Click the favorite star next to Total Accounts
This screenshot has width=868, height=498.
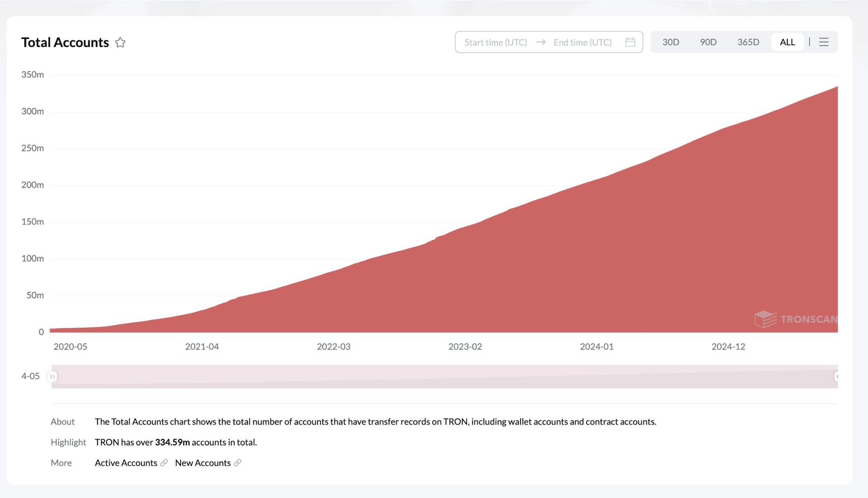point(120,42)
